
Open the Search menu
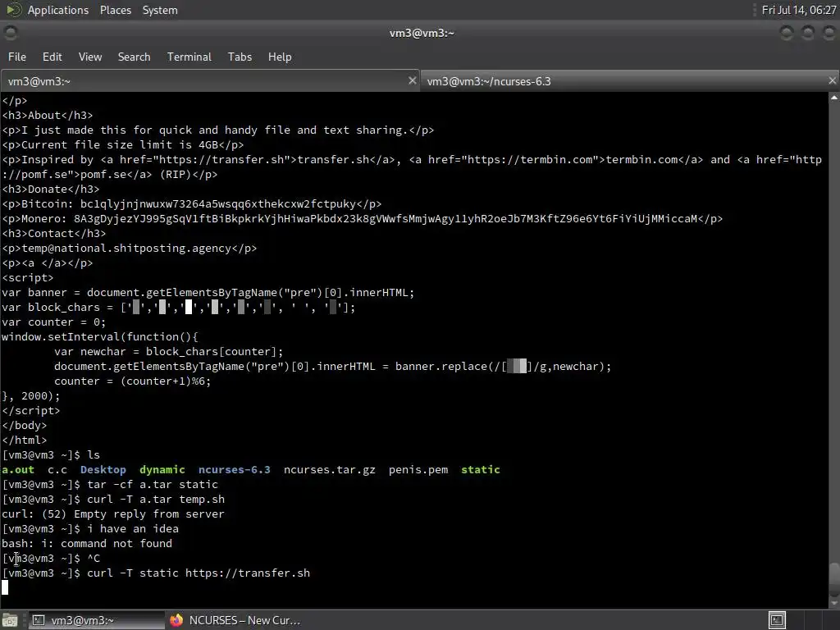(134, 57)
